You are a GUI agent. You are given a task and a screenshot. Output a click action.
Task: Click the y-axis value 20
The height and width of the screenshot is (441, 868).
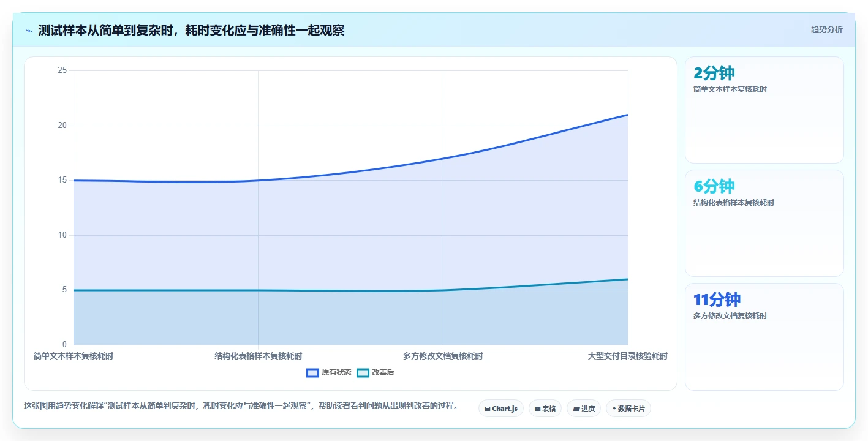(x=62, y=126)
